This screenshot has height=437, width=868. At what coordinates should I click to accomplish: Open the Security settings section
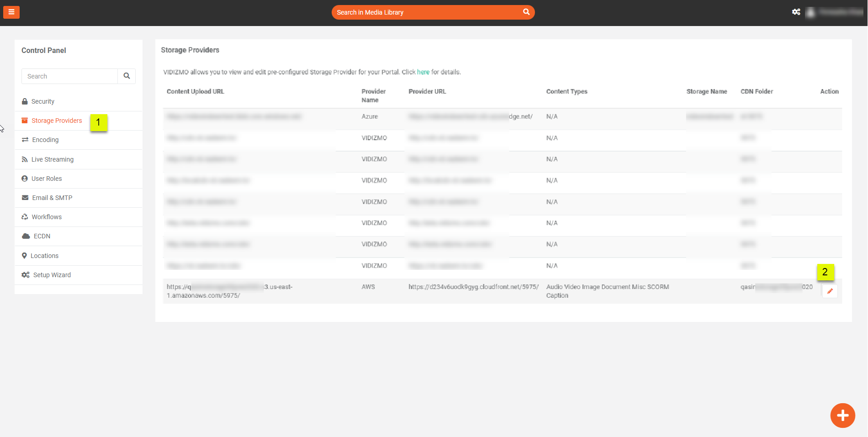43,101
